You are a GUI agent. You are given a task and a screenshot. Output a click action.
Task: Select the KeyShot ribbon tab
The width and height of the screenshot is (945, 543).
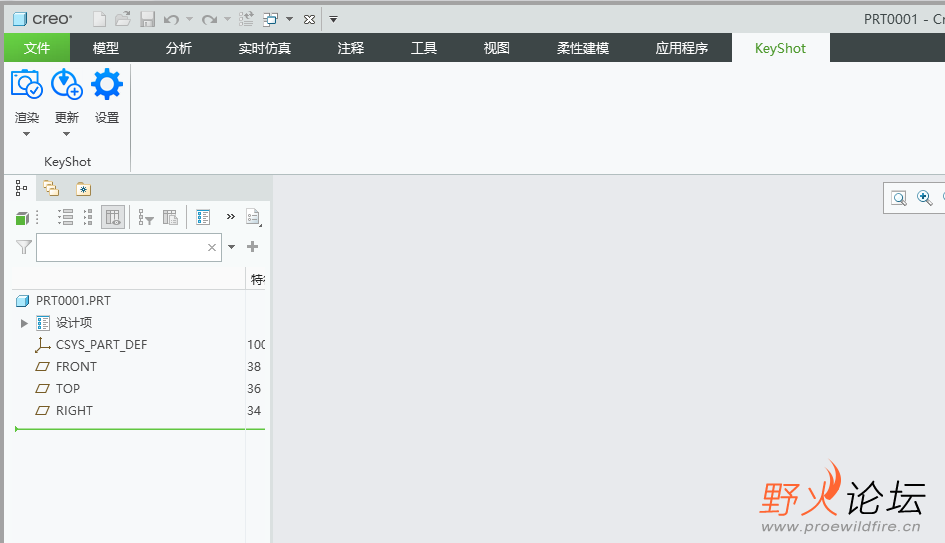pos(780,48)
